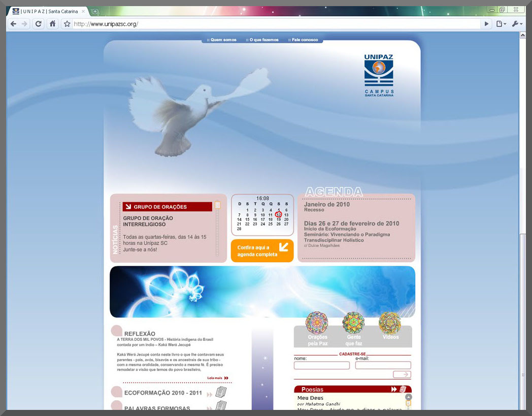Open the Dias 26 e 27 de fevereiro entry

click(x=351, y=223)
